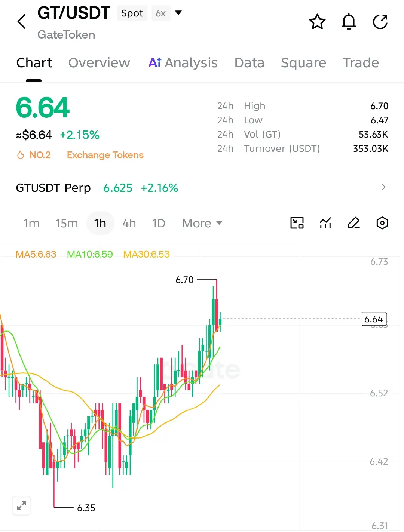Tap the Turnover value 353.03K
The height and width of the screenshot is (532, 404).
371,148
